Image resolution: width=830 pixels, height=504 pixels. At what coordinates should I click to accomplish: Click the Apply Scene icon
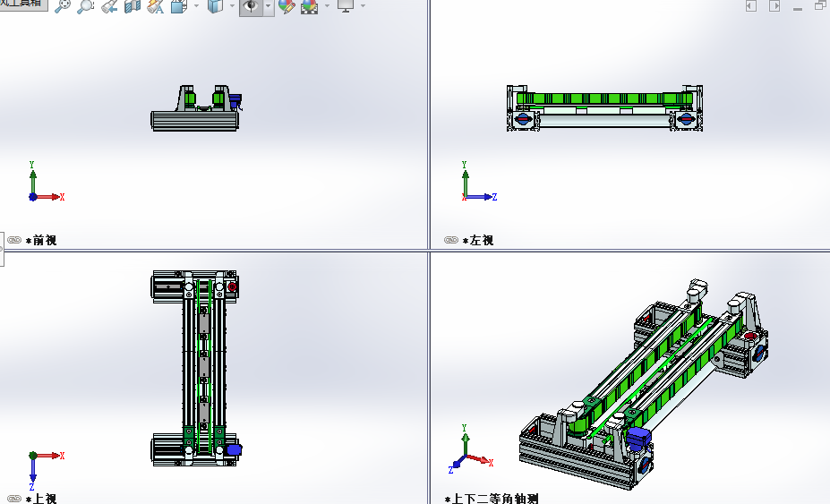(x=309, y=6)
